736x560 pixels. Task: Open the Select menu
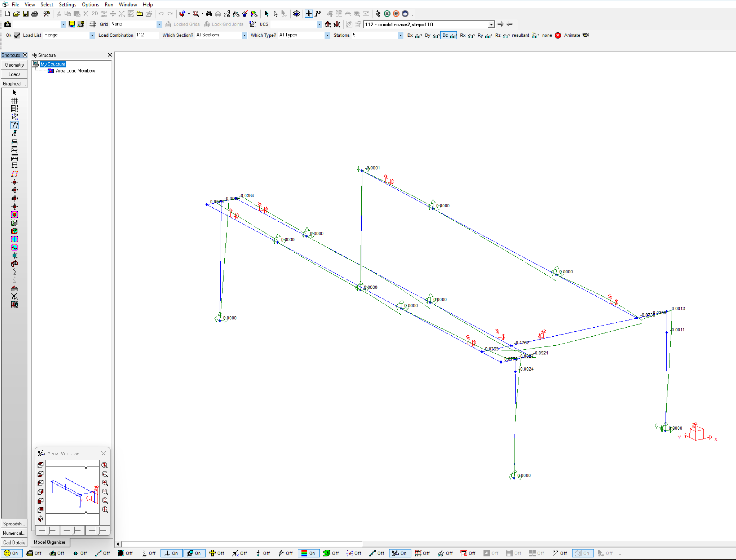[47, 4]
